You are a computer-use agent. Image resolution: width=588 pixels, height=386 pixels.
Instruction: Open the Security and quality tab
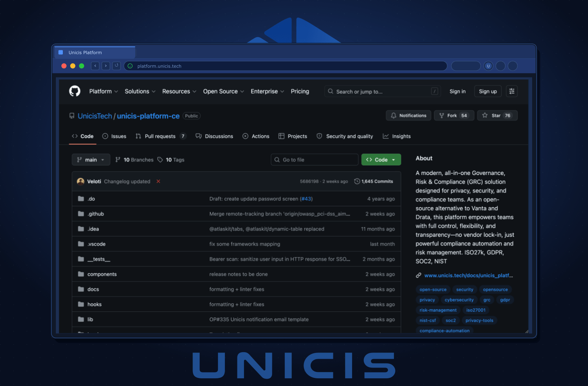(x=345, y=136)
